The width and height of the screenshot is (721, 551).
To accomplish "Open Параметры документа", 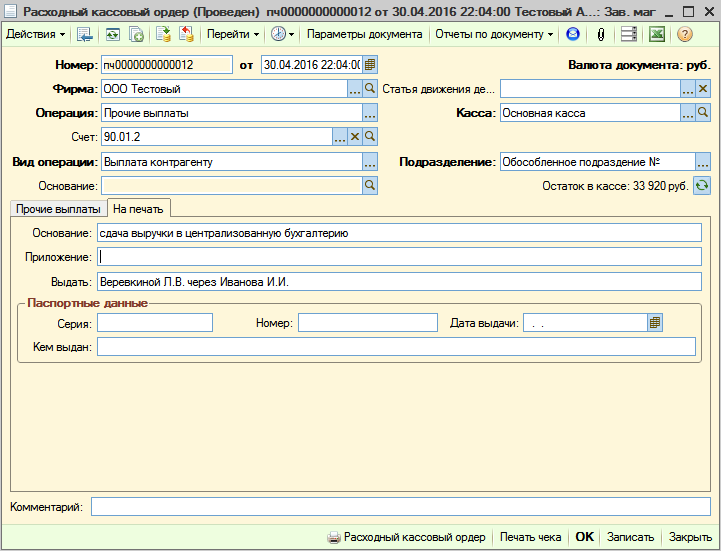I will coord(364,34).
